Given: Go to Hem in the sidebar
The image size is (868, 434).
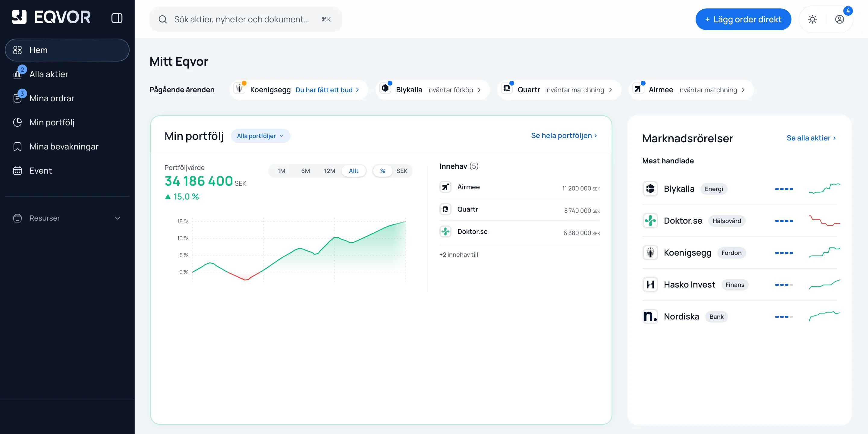Looking at the screenshot, I should point(67,50).
